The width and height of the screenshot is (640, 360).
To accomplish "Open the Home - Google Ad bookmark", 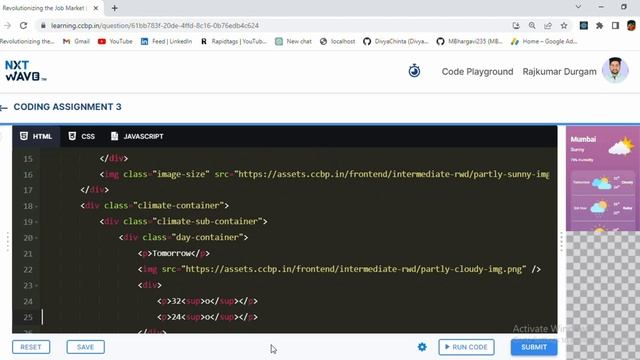I will click(x=544, y=41).
